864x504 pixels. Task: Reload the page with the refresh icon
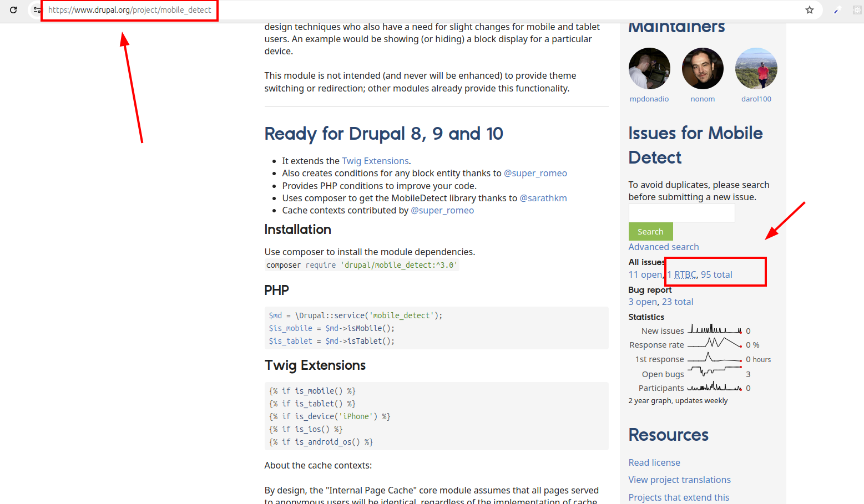[13, 10]
